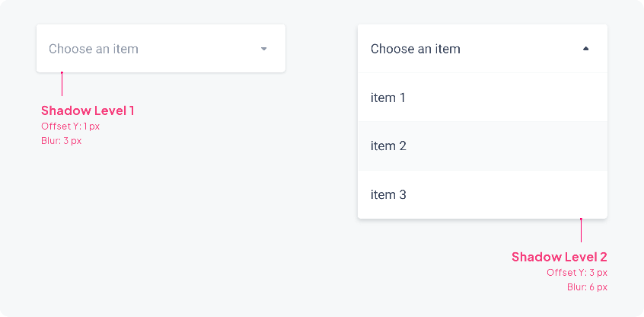This screenshot has width=644, height=317.
Task: Open the gray placeholder "Choose an item" dropdown
Action: click(94, 49)
